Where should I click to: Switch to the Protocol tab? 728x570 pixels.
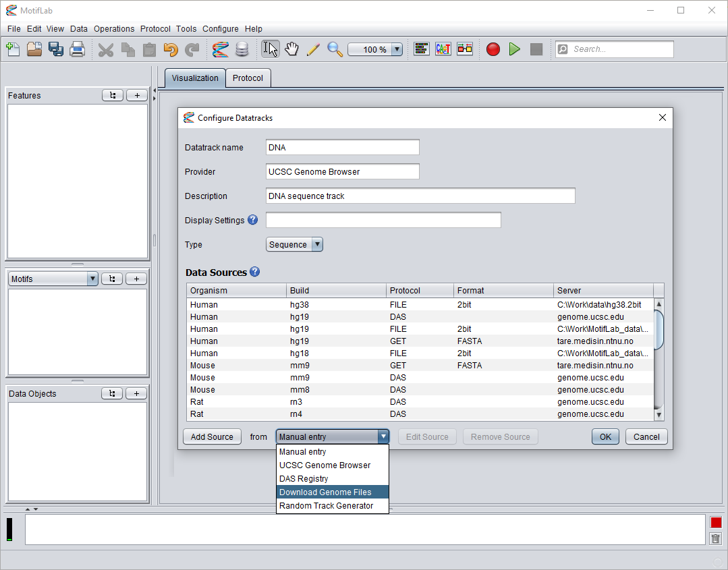[x=248, y=78]
